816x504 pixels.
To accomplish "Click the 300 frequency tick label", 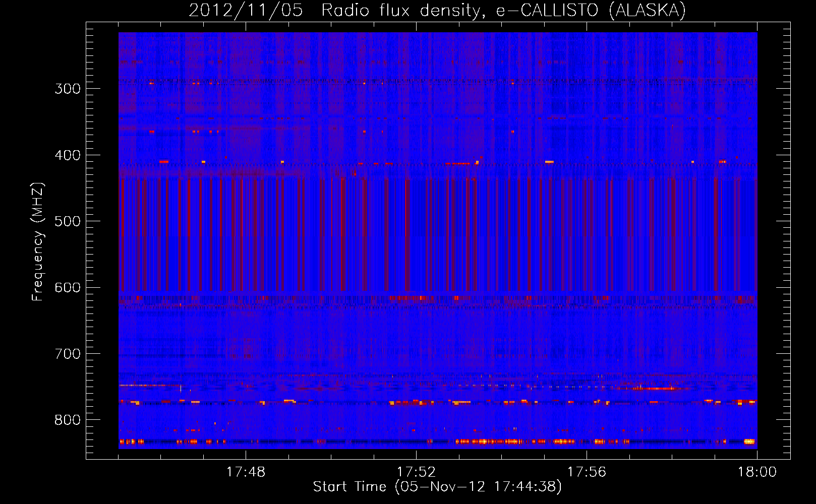I will [68, 89].
